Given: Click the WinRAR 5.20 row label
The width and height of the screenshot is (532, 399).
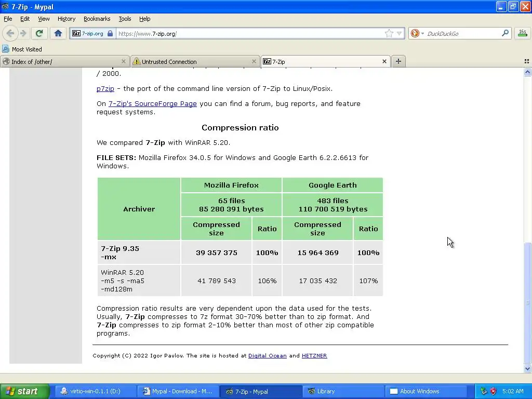Looking at the screenshot, I should click(x=139, y=281).
